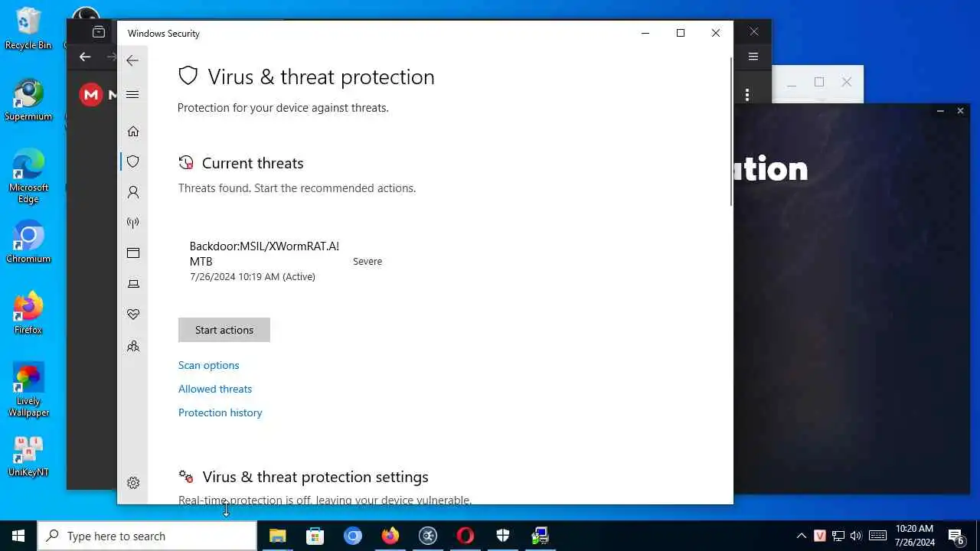The width and height of the screenshot is (980, 551).
Task: Open the Windows Start menu
Action: (x=18, y=536)
